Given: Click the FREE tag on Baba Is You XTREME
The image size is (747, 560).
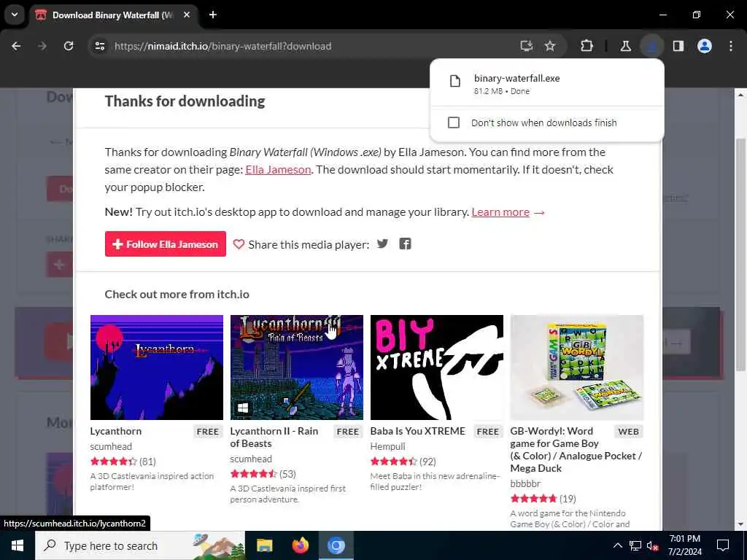Looking at the screenshot, I should [488, 432].
